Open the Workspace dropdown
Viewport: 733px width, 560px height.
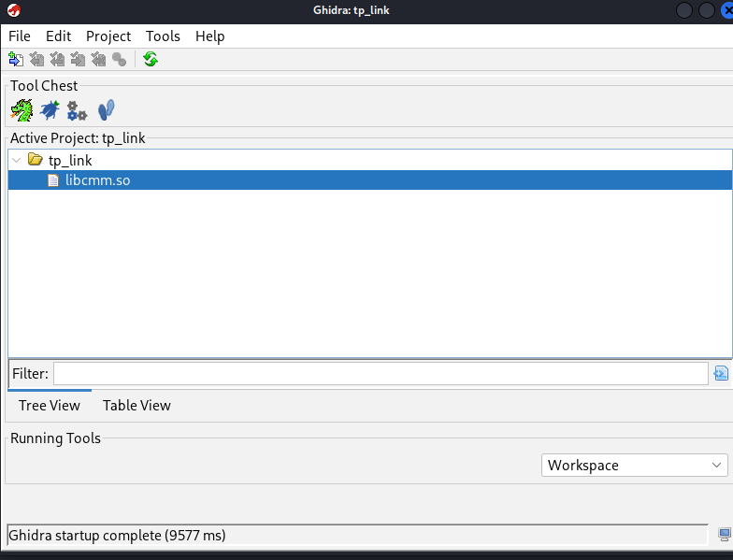click(x=635, y=465)
